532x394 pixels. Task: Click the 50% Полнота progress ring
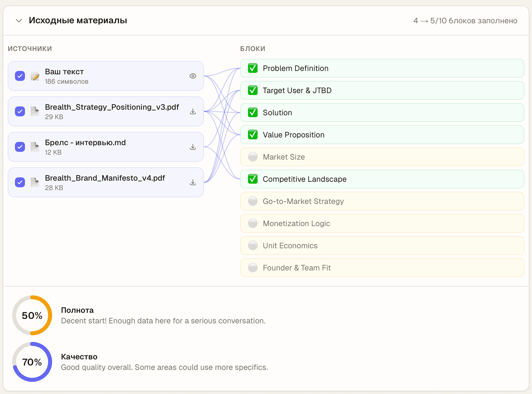32,315
